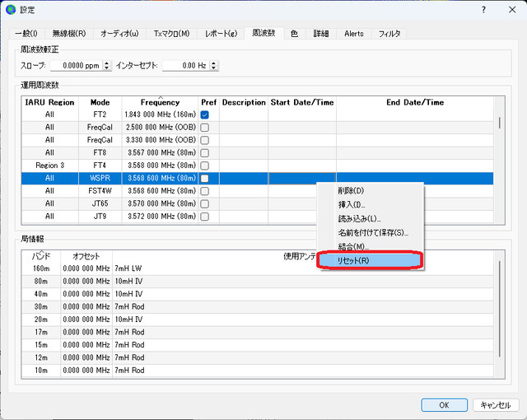Open the レポート(g) tab
The width and height of the screenshot is (527, 420).
click(x=222, y=34)
